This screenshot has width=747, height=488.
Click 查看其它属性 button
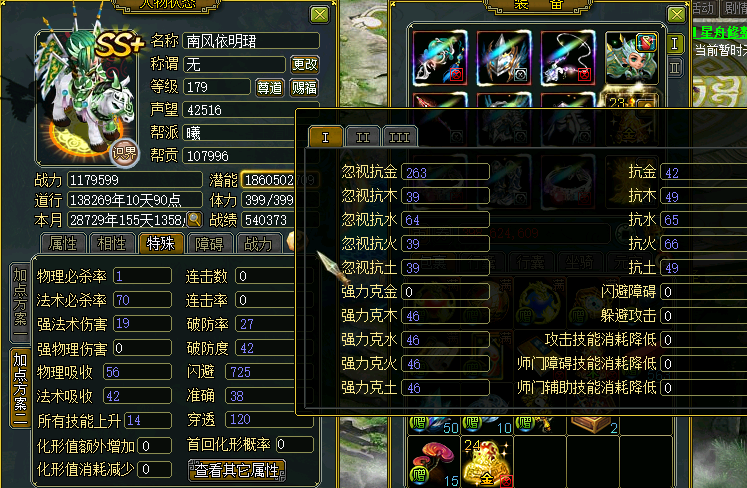click(237, 470)
